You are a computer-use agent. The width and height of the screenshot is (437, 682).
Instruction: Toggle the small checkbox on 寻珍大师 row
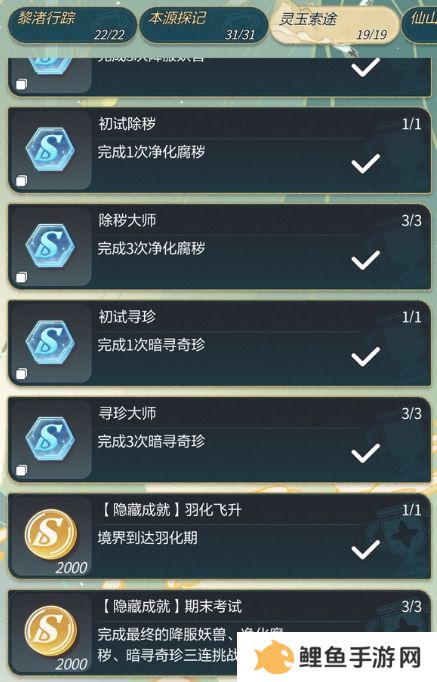click(21, 470)
